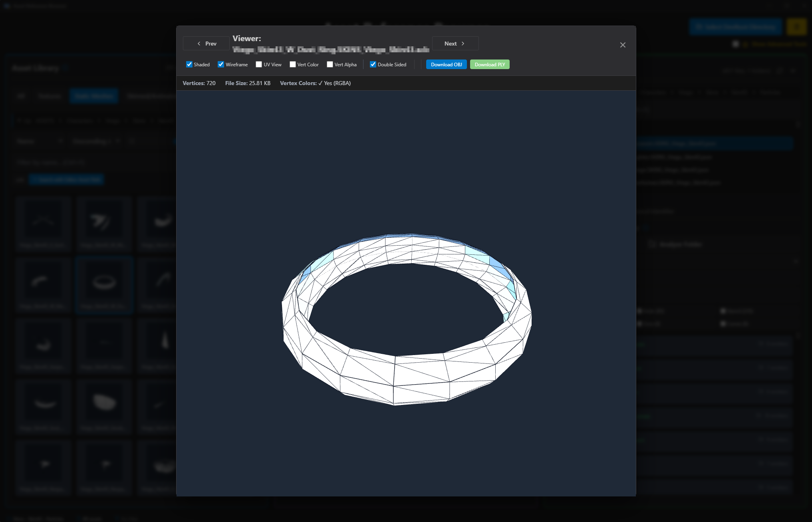Select the white blob mesh thumbnail
This screenshot has width=812, height=522.
tap(104, 403)
